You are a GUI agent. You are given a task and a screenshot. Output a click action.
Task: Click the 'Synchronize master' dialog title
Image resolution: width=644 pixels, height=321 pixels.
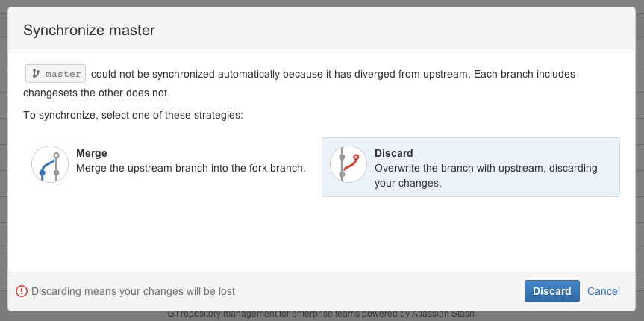tap(89, 31)
